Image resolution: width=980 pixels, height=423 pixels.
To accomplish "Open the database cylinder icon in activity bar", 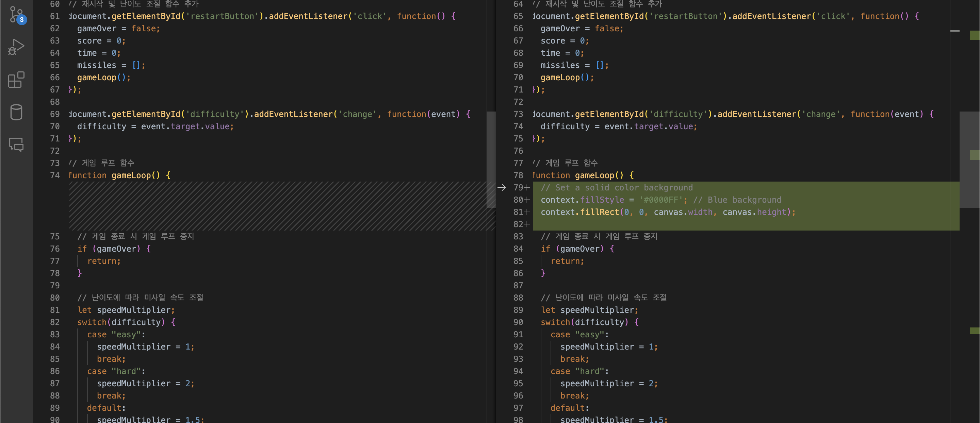I will 16,112.
